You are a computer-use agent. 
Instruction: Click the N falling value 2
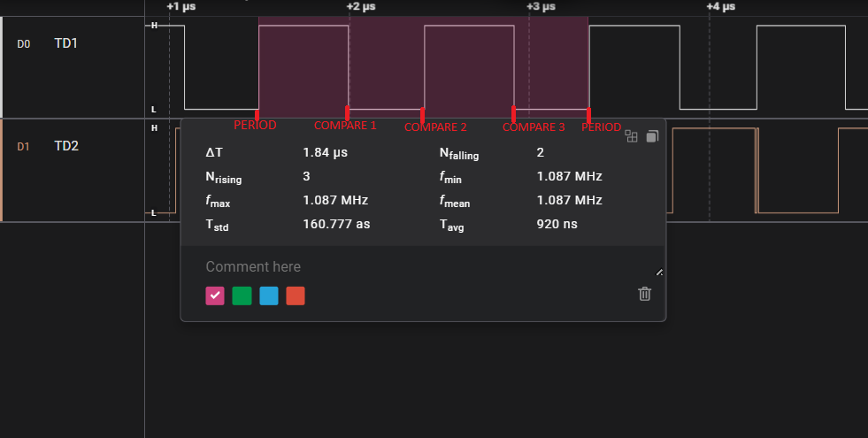tap(541, 152)
